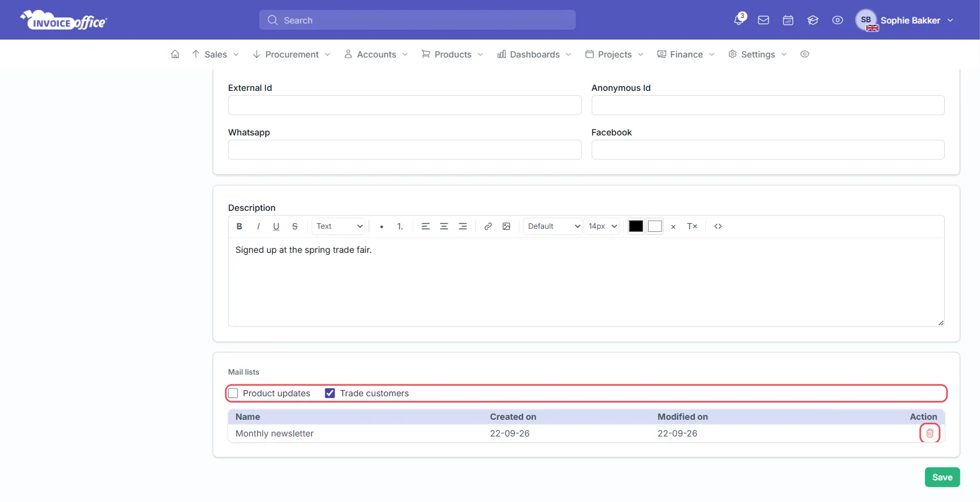Image resolution: width=980 pixels, height=502 pixels.
Task: Insert a numbered list
Action: (400, 226)
